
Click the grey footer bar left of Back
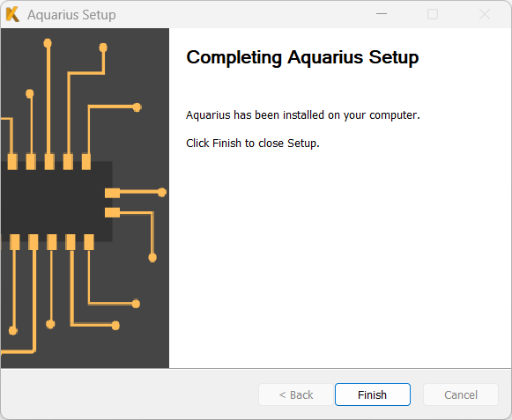click(x=130, y=394)
